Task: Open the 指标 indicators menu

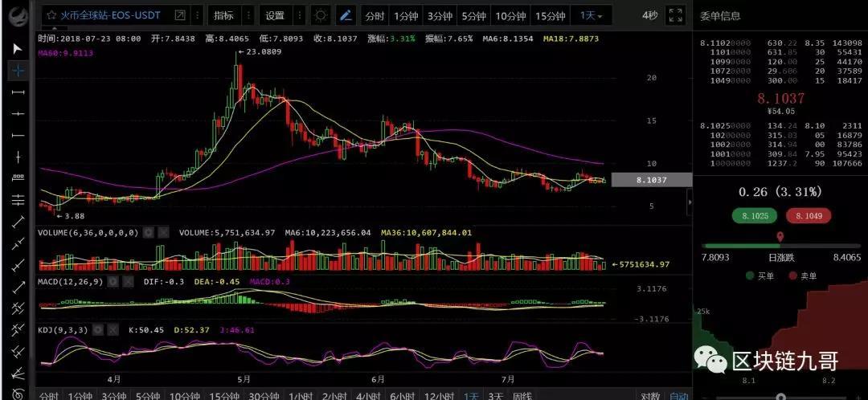Action: pyautogui.click(x=223, y=15)
